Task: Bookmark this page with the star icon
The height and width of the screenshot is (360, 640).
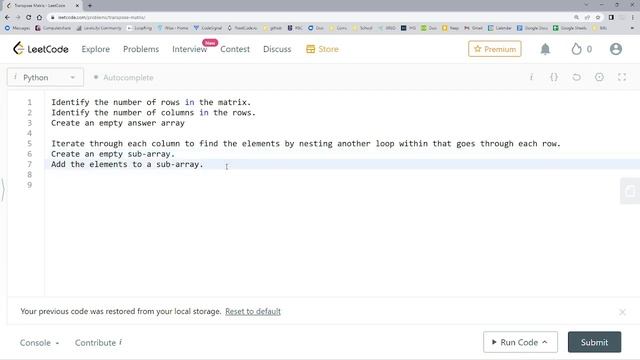Action: [x=598, y=17]
